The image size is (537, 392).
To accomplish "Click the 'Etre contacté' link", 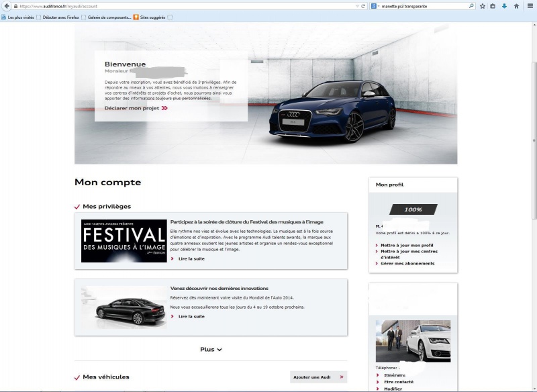I will 399,382.
